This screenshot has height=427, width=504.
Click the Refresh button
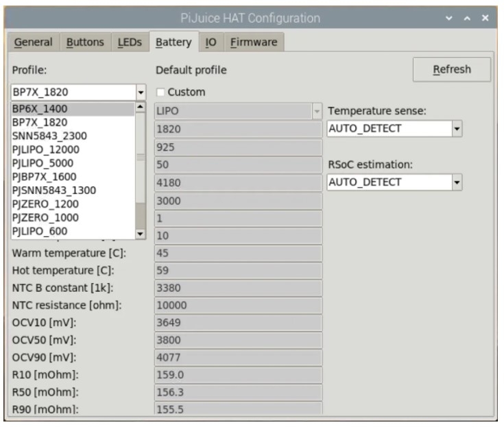452,69
